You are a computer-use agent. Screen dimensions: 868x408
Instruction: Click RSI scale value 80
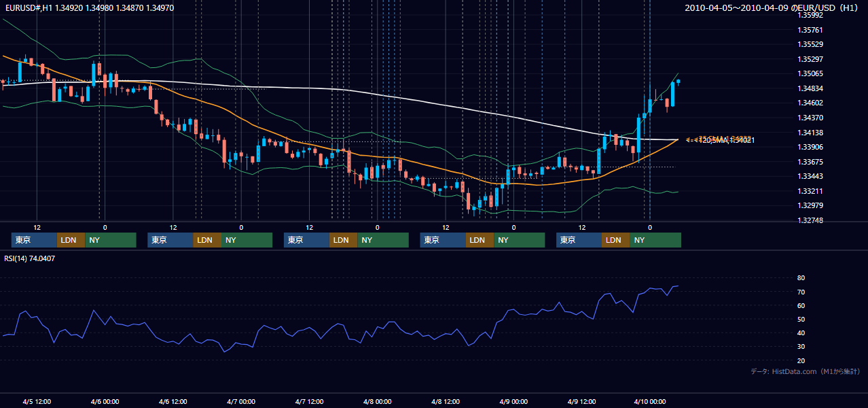click(x=801, y=278)
